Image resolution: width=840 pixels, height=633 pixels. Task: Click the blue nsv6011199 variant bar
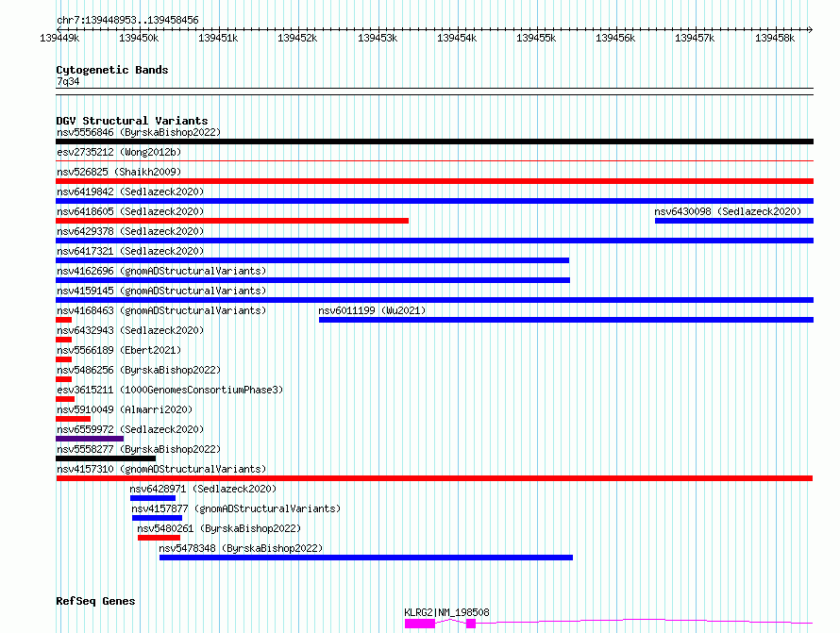coord(566,320)
